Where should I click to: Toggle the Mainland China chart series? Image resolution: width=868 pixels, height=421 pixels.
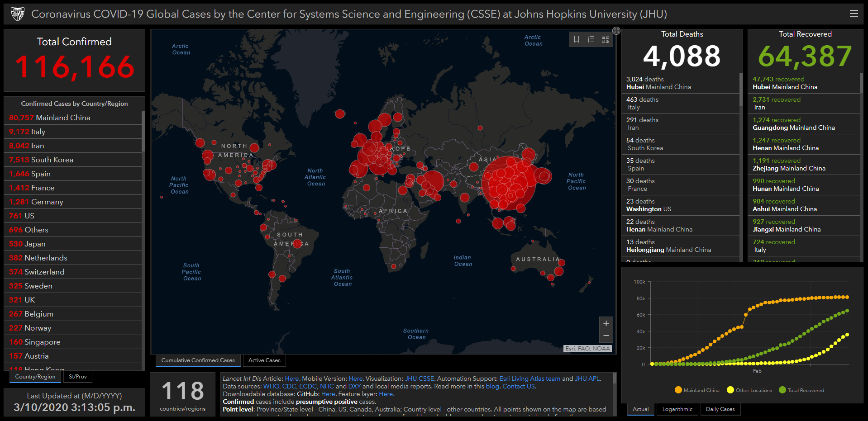click(696, 390)
